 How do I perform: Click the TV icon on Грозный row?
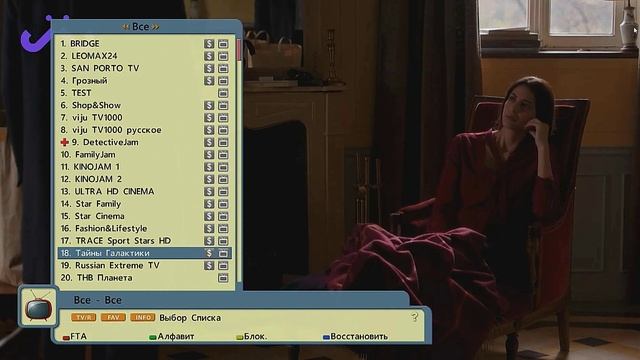[223, 80]
